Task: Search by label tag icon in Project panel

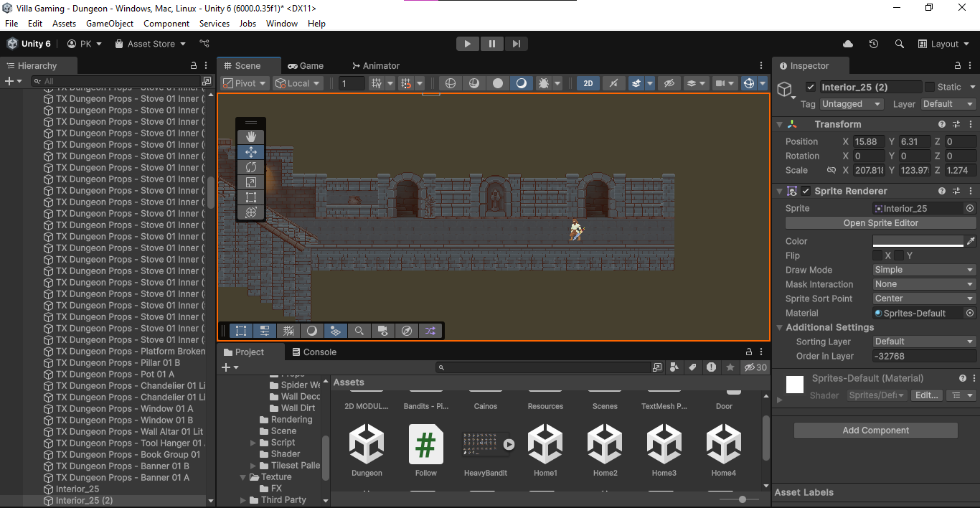Action: [x=692, y=367]
